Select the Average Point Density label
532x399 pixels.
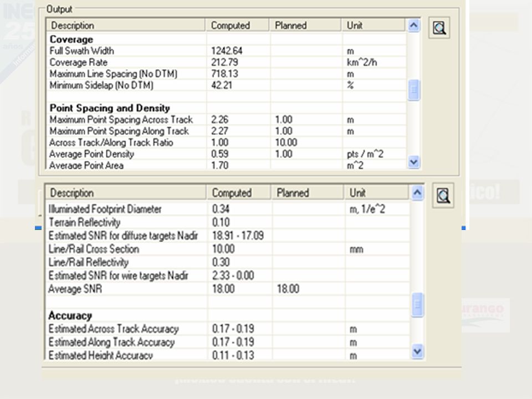click(91, 154)
